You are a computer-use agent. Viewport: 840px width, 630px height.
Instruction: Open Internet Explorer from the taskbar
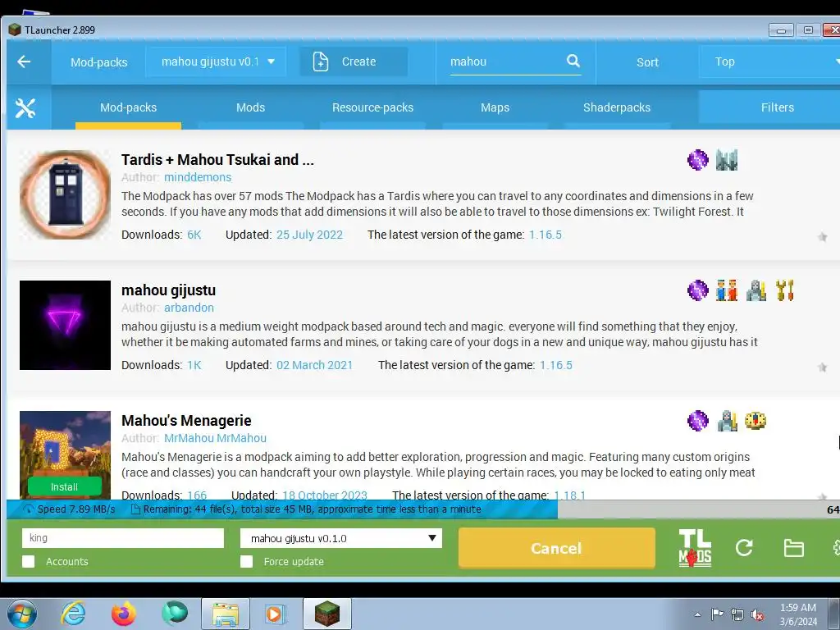tap(73, 614)
